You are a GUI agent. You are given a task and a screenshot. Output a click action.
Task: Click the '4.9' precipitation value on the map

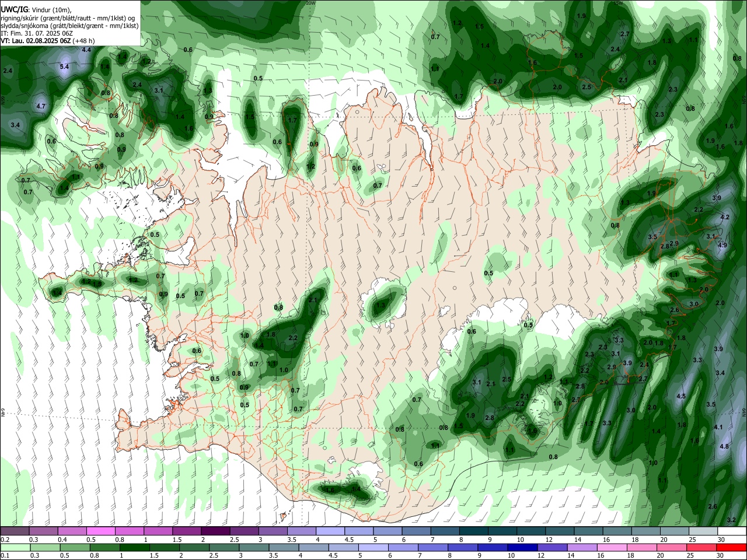click(x=722, y=245)
